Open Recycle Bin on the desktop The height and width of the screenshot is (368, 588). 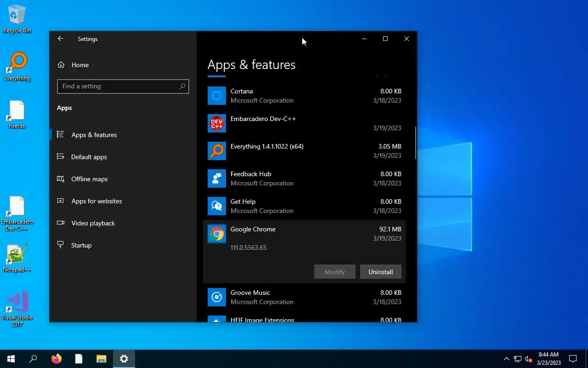point(17,19)
